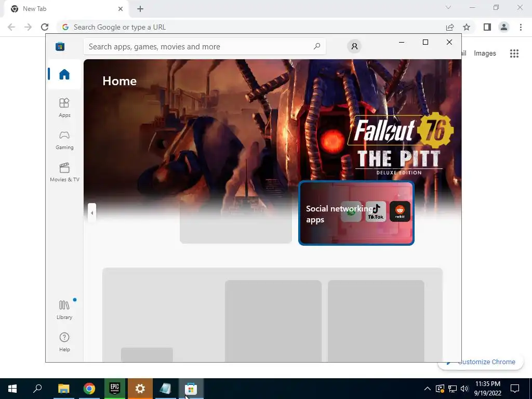The image size is (532, 399).
Task: Open the notification action center
Action: pos(515,389)
